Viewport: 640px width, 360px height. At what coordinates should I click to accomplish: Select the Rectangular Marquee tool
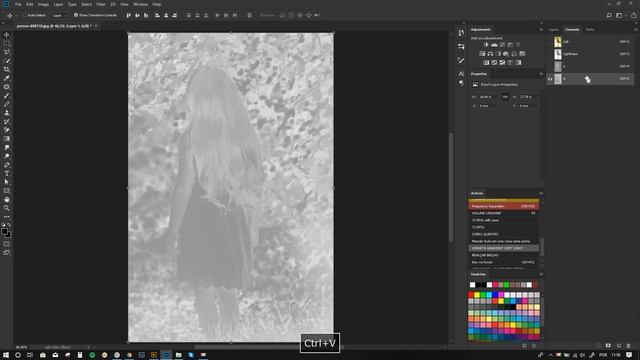point(7,43)
